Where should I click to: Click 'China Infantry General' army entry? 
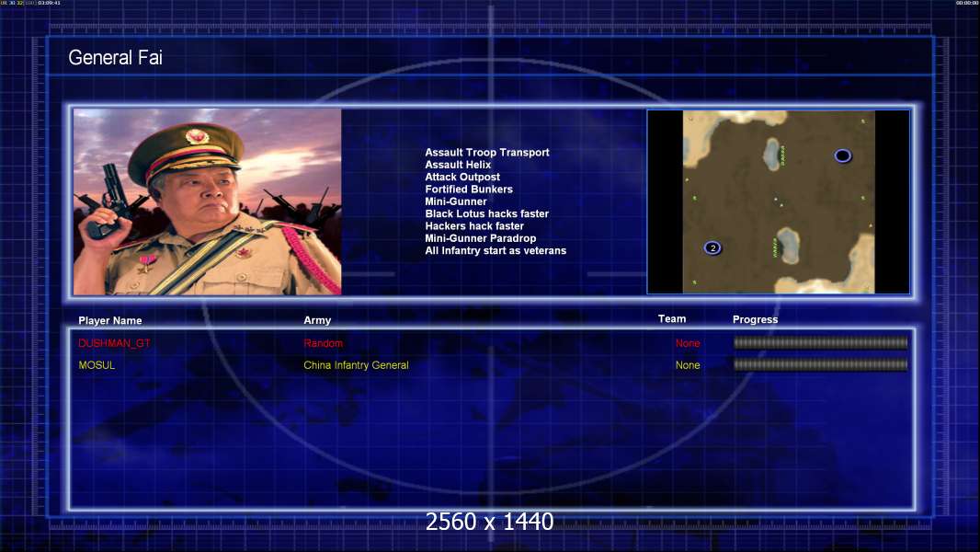(x=357, y=365)
